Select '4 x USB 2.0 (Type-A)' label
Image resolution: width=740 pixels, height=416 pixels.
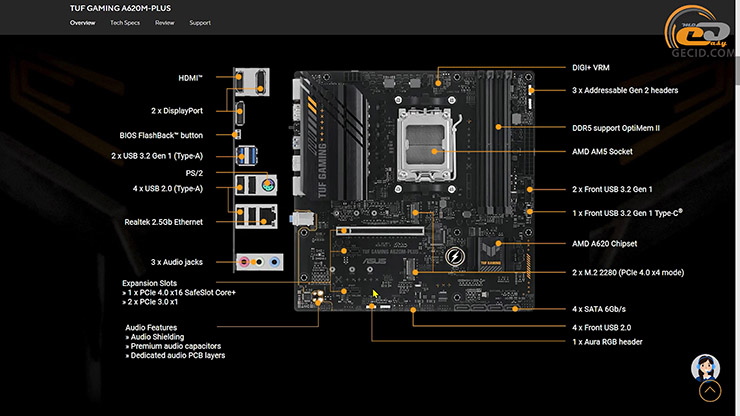(x=168, y=188)
